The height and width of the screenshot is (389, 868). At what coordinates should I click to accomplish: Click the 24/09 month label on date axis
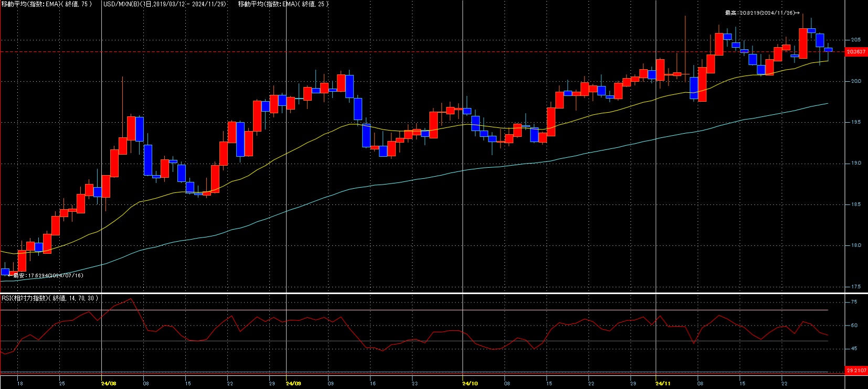pyautogui.click(x=293, y=384)
